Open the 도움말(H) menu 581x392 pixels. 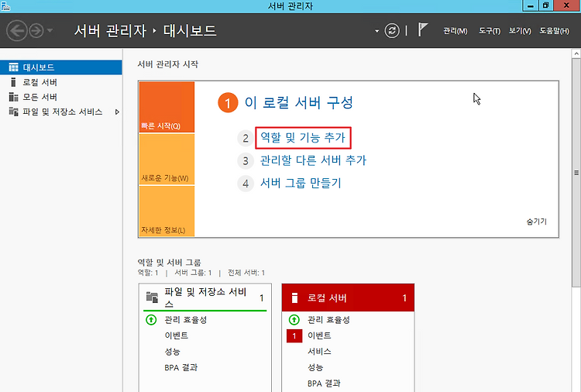point(554,31)
